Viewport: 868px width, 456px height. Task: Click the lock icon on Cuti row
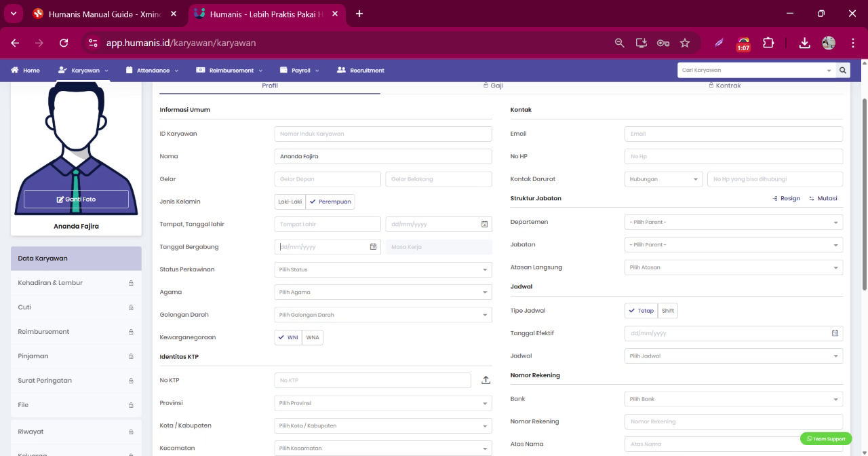tap(131, 307)
